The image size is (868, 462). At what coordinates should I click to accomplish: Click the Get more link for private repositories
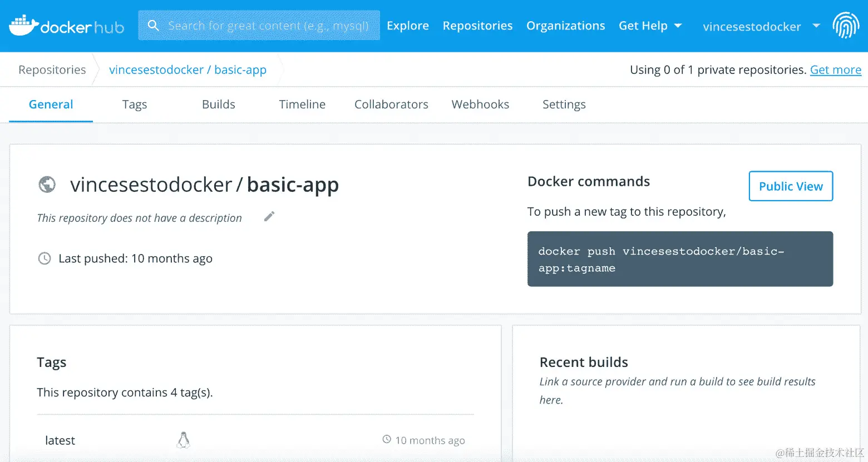point(835,69)
